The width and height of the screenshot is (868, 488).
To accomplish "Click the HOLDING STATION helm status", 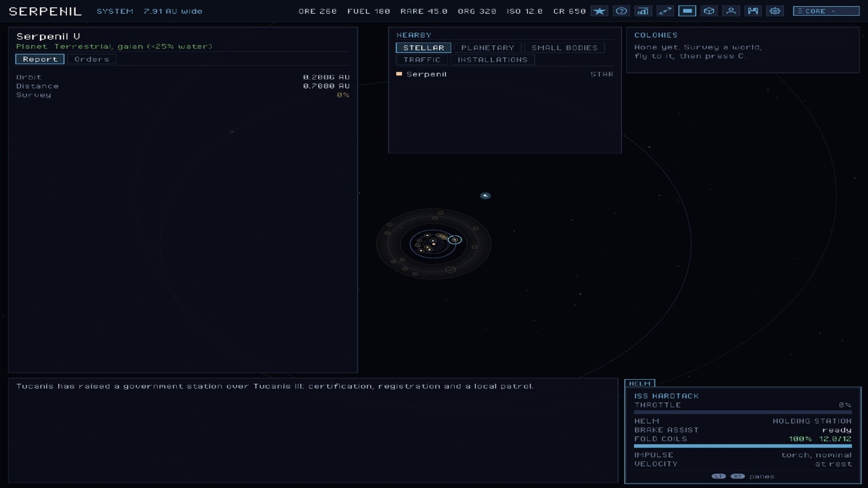I will (812, 421).
